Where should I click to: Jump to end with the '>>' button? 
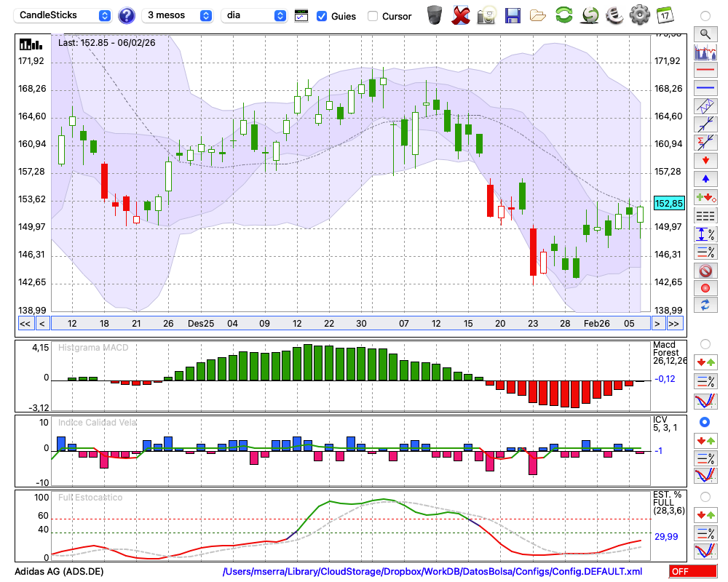click(x=674, y=324)
